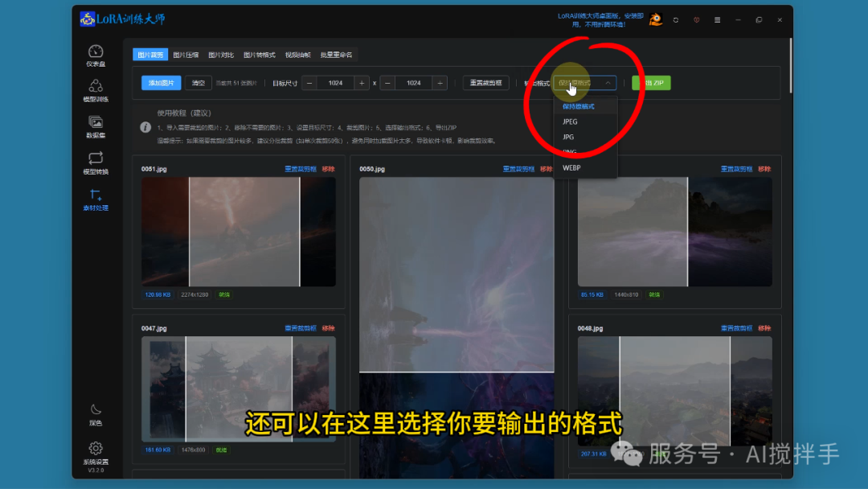The width and height of the screenshot is (868, 489).
Task: Click the 0048.jpg village thumbnail
Action: (675, 391)
